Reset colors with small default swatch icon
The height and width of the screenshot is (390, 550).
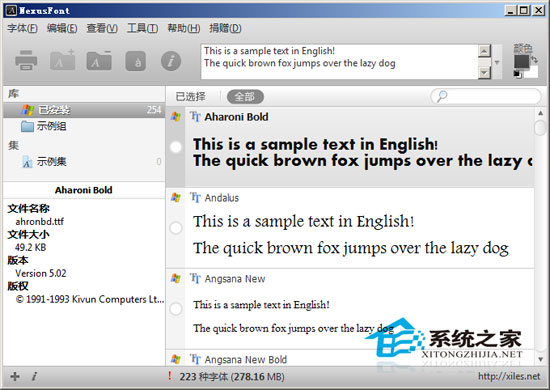pos(517,74)
